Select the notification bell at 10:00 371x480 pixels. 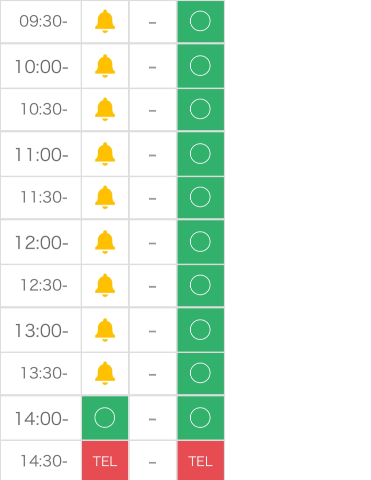coord(105,66)
